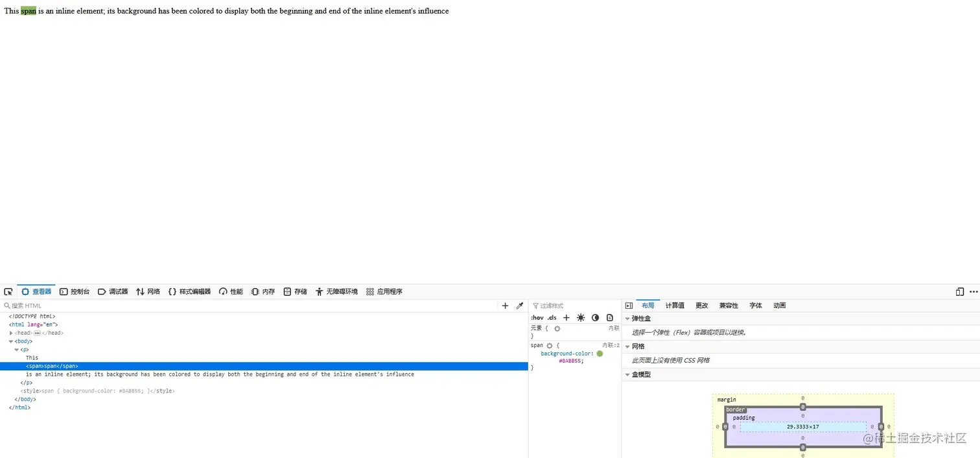Image resolution: width=980 pixels, height=458 pixels.
Task: Edit the #8ABB55 color value
Action: coord(570,361)
